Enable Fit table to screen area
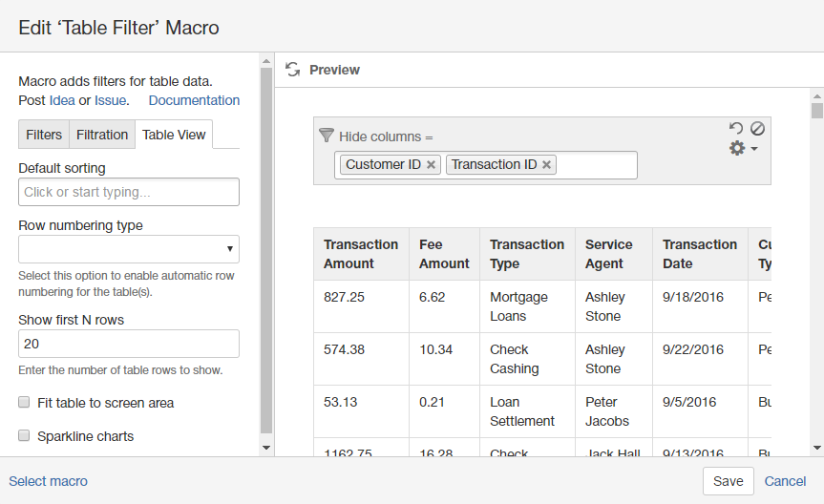 (x=24, y=403)
